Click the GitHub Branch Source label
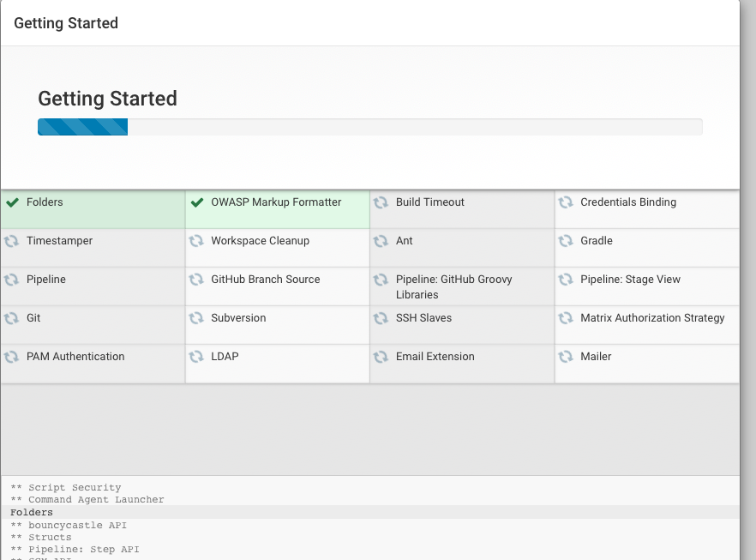This screenshot has width=756, height=560. point(266,280)
